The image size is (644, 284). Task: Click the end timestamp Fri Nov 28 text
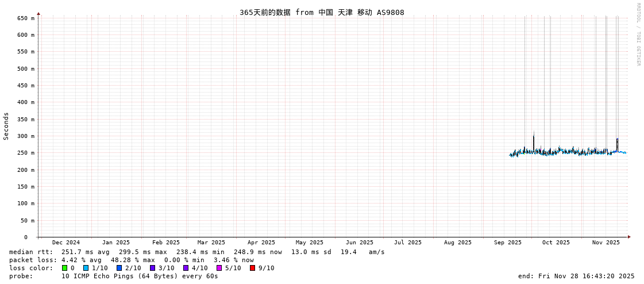[x=576, y=276]
